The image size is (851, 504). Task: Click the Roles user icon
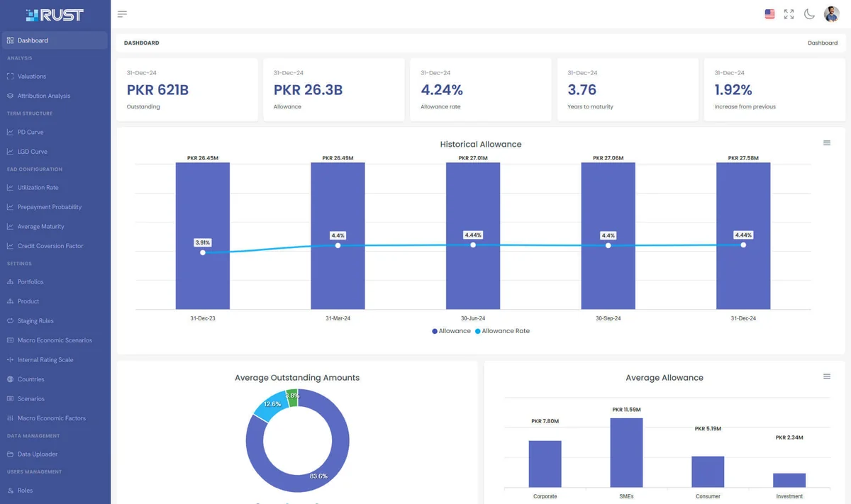(x=10, y=491)
